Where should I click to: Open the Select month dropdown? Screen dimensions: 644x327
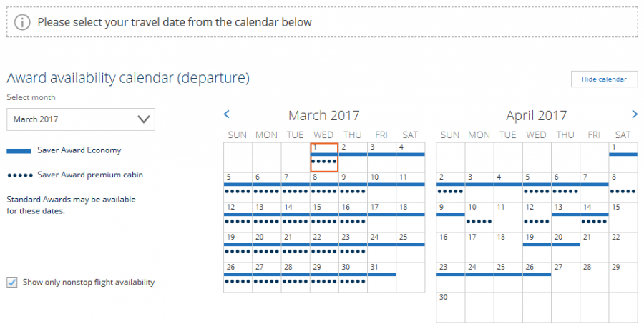click(81, 119)
